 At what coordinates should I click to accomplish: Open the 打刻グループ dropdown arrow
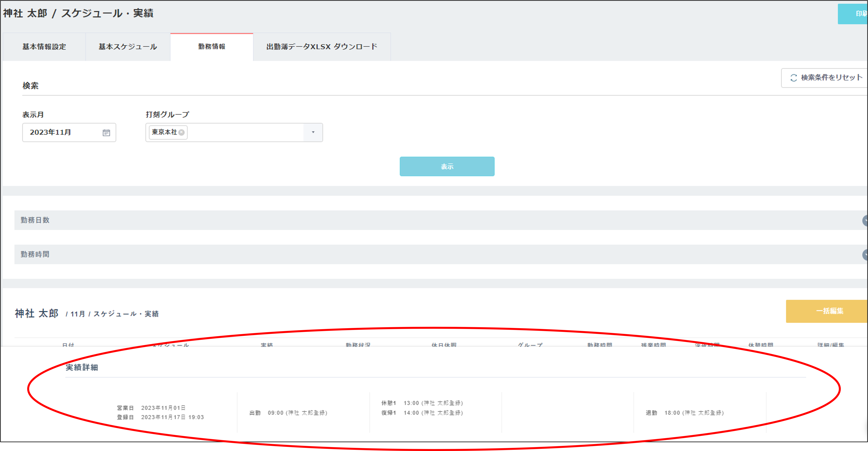tap(313, 132)
